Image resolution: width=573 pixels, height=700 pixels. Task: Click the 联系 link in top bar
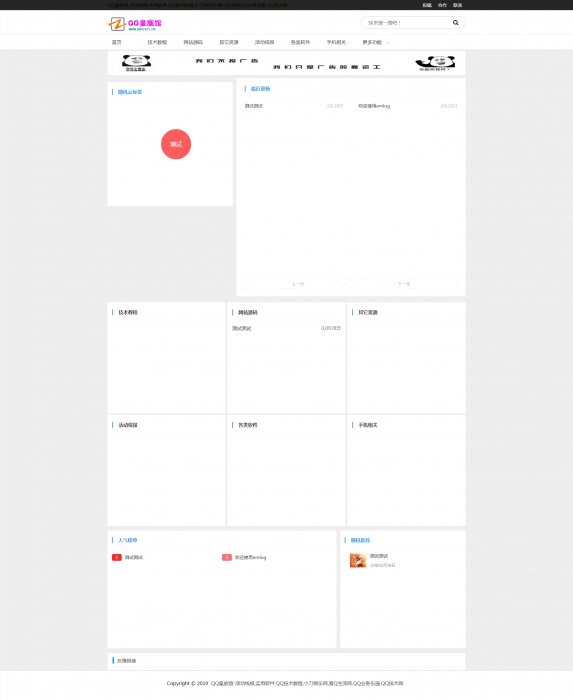tap(457, 5)
